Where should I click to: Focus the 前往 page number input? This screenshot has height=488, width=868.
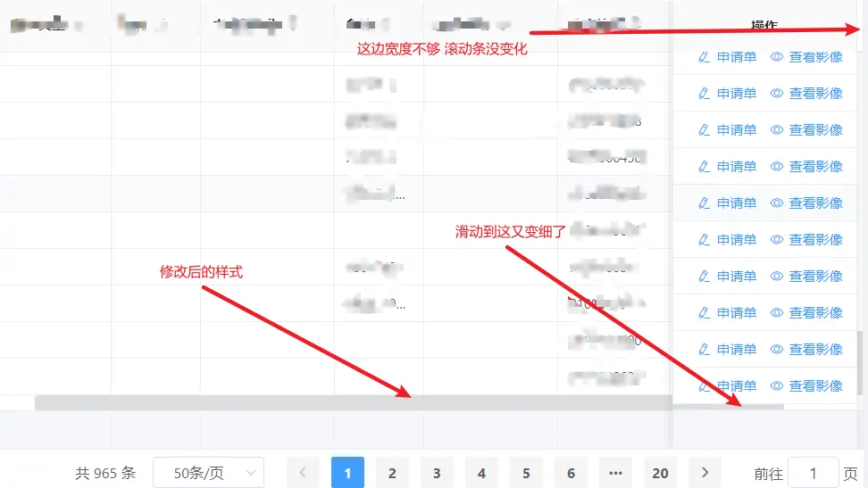coord(814,473)
